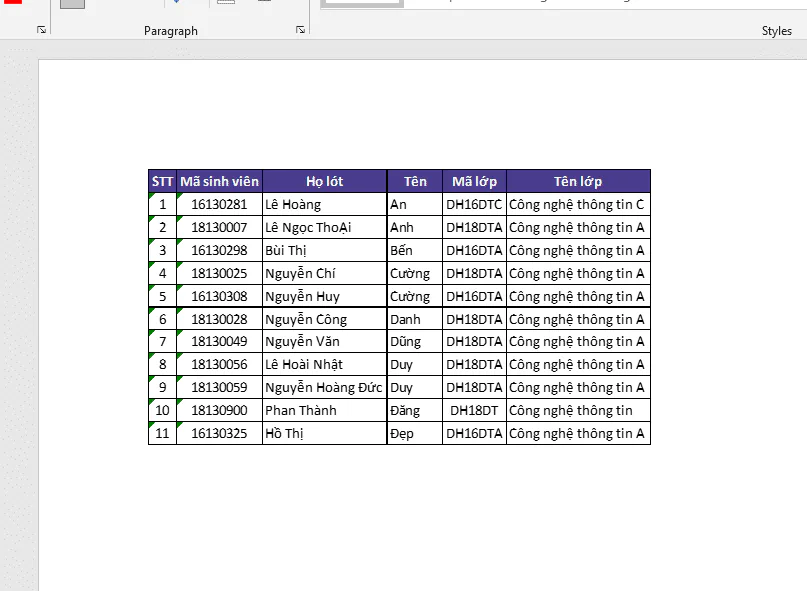Click the STT column header
Viewport: 807px width, 591px height.
pyautogui.click(x=162, y=181)
